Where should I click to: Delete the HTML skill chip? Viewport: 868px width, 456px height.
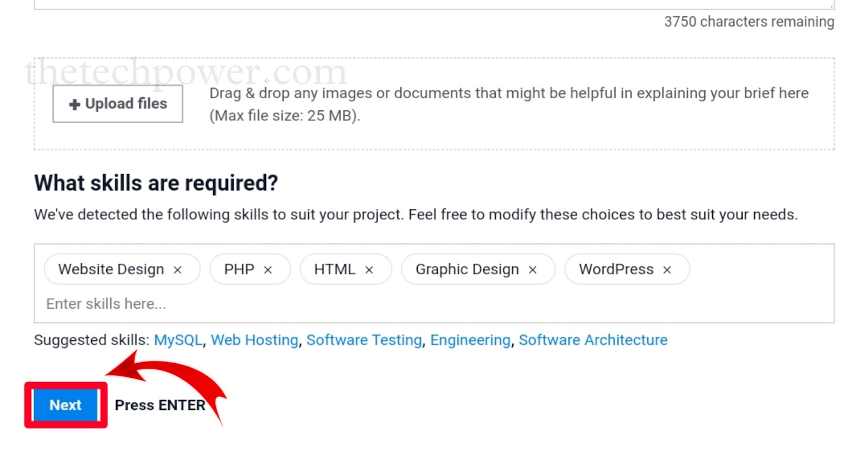point(369,270)
